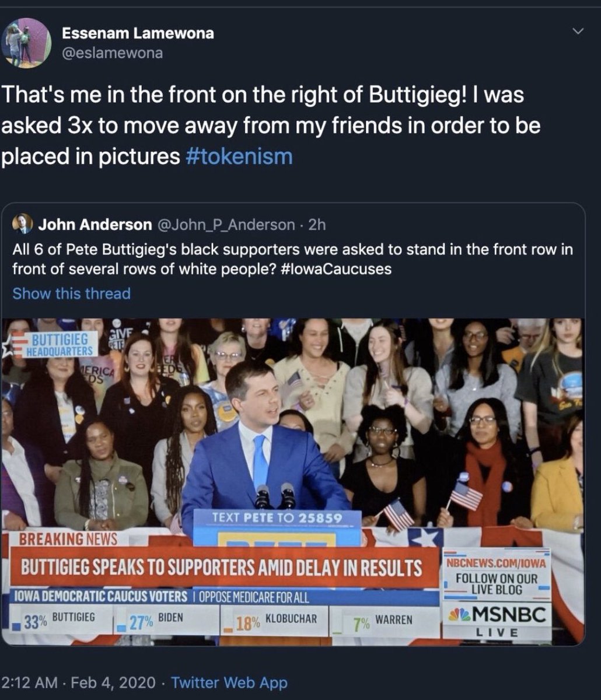
Task: Click the #tokenism hashtag
Action: (238, 157)
